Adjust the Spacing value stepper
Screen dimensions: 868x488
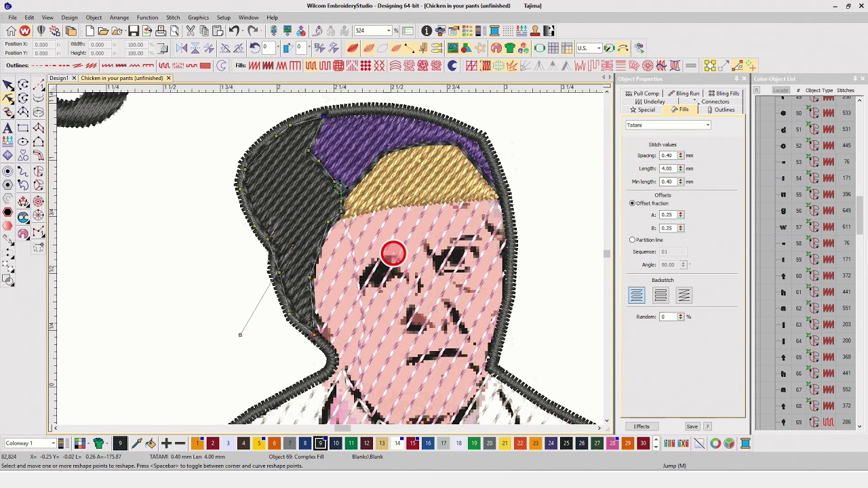pos(680,155)
